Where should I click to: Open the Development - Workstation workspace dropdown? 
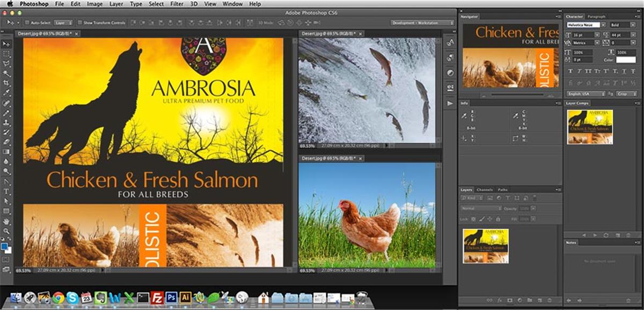[x=422, y=23]
